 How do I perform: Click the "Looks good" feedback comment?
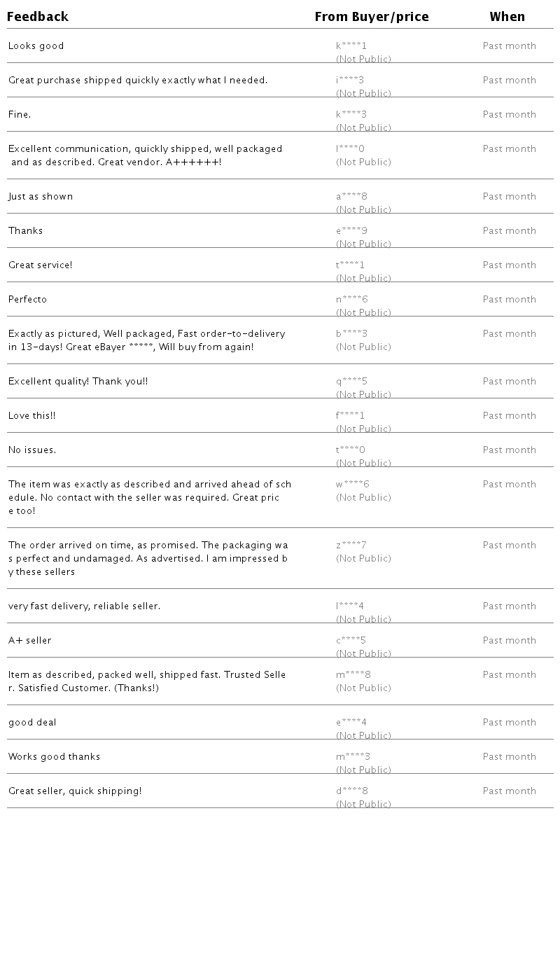(x=36, y=46)
